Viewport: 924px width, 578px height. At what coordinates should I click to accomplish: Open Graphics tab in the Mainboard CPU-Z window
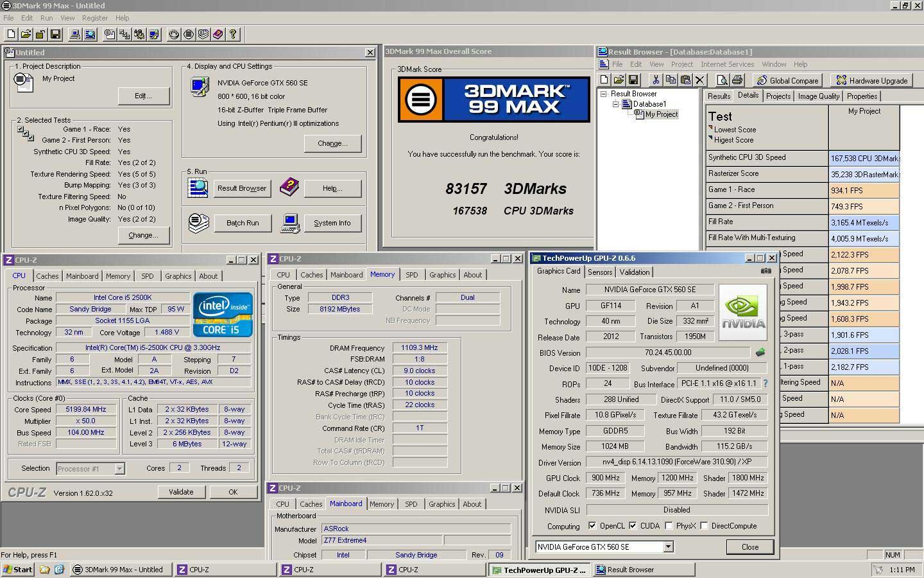pos(442,504)
